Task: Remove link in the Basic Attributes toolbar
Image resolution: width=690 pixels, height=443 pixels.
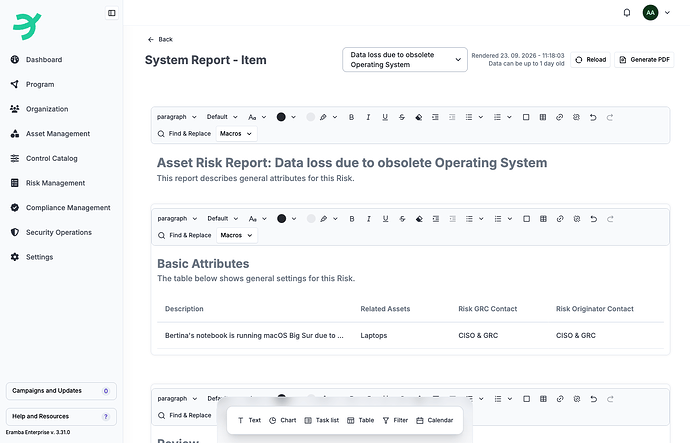Action: (x=576, y=219)
